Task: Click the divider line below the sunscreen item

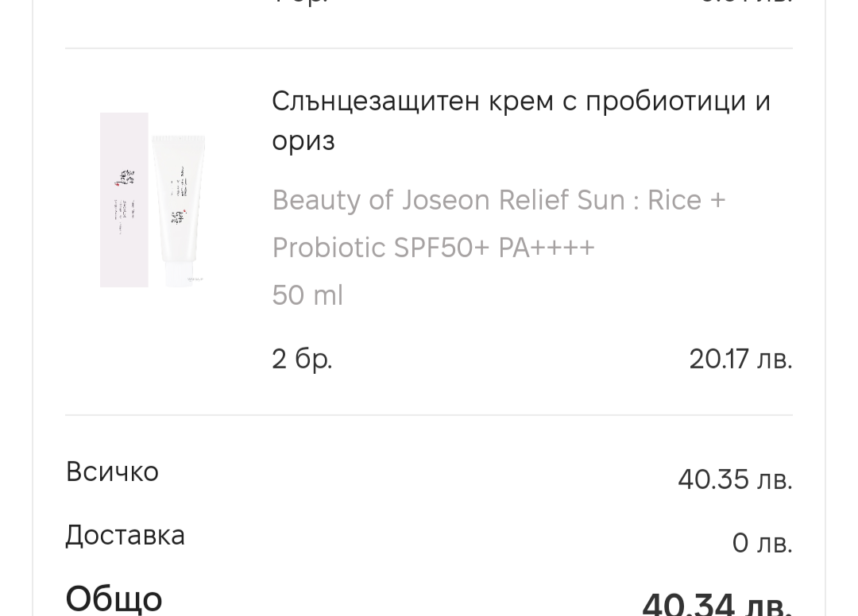Action: pyautogui.click(x=429, y=414)
